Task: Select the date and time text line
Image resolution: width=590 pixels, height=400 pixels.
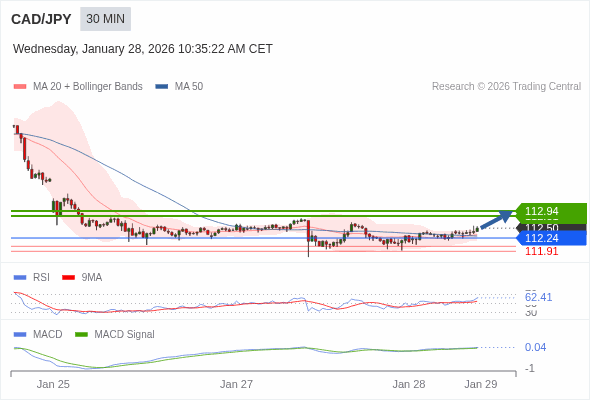Action: point(143,49)
